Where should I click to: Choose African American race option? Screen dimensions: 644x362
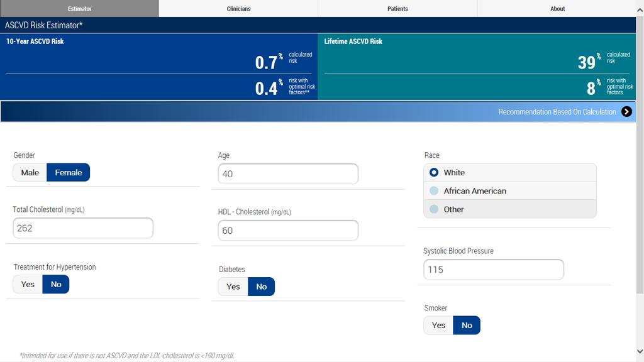click(509, 191)
